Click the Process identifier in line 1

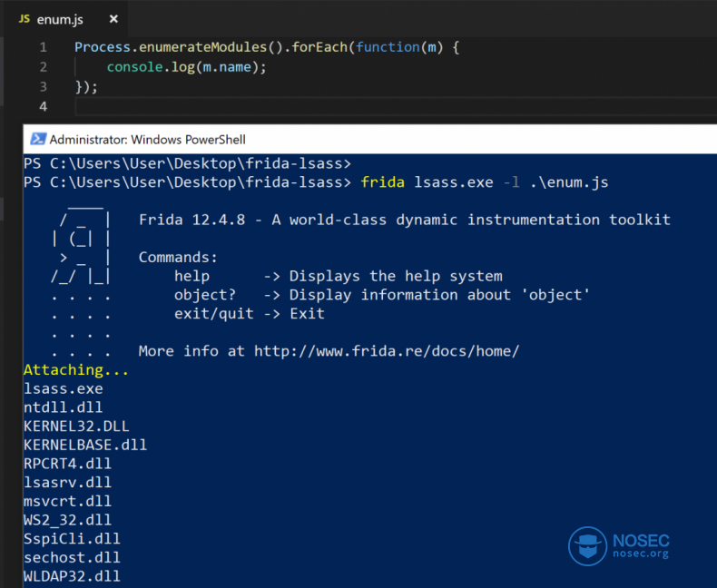[103, 47]
